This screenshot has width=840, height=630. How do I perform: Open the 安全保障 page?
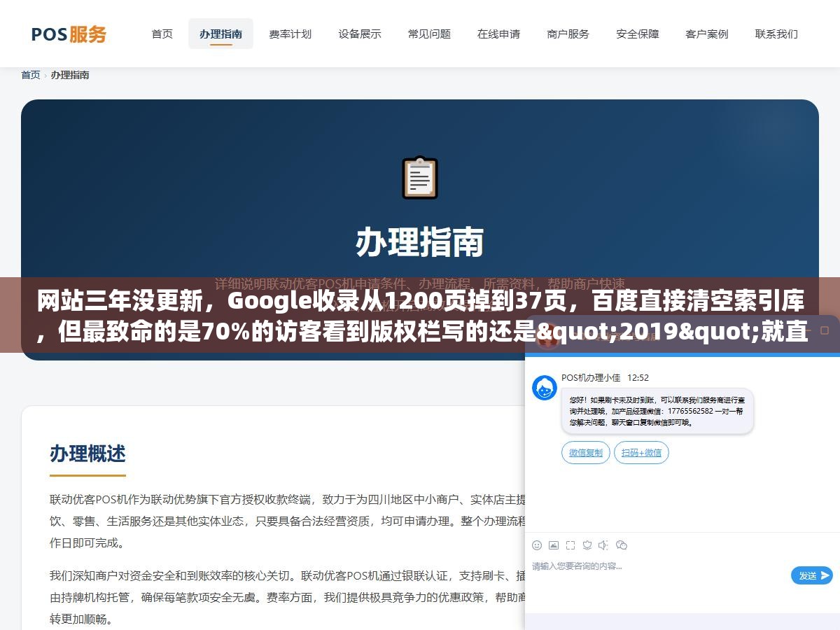(x=637, y=34)
